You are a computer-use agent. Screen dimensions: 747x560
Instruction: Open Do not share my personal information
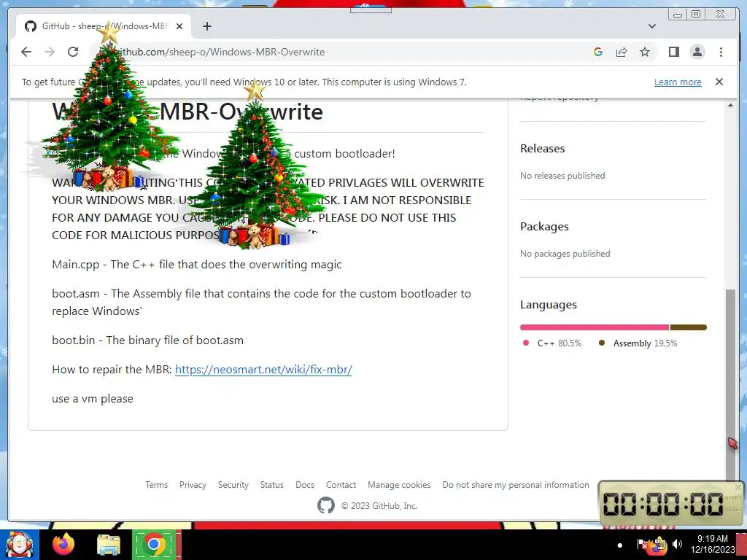coord(516,485)
